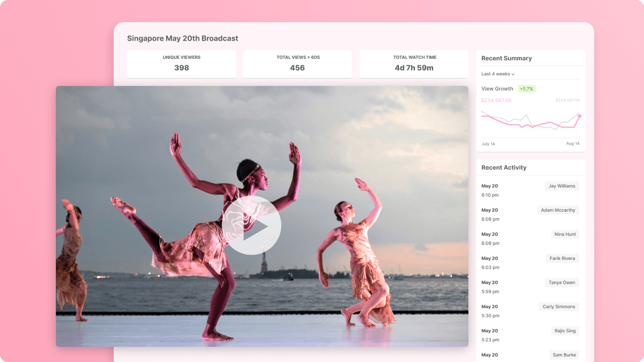644x362 pixels.
Task: Click the Recent Summary panel header
Action: pyautogui.click(x=506, y=58)
